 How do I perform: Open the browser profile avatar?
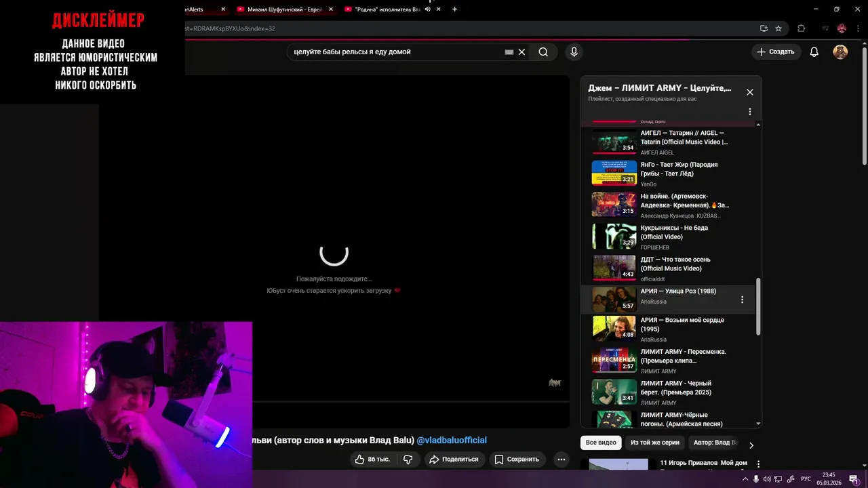point(842,28)
